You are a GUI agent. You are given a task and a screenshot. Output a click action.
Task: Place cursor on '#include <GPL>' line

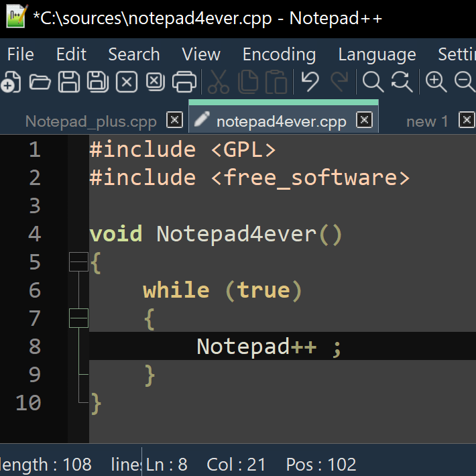(182, 150)
